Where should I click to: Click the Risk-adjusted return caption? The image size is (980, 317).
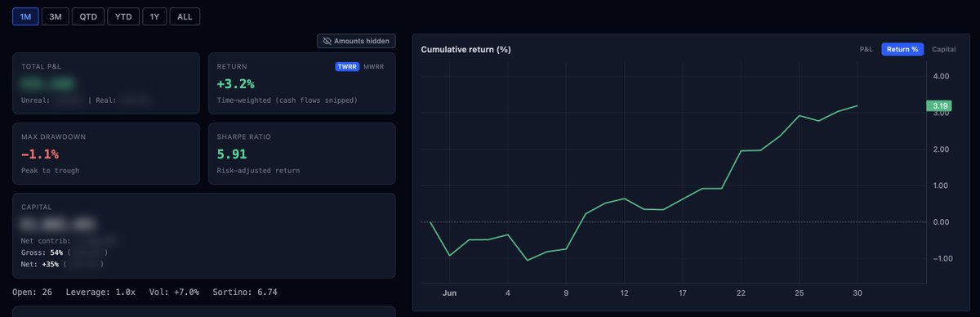[258, 170]
